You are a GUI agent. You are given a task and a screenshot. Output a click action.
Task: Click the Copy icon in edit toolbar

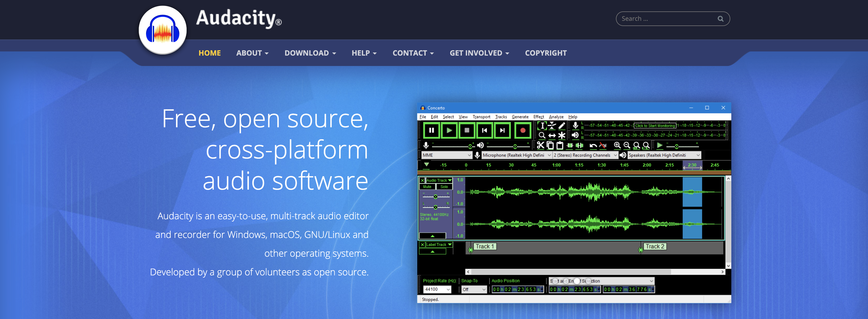pos(550,145)
